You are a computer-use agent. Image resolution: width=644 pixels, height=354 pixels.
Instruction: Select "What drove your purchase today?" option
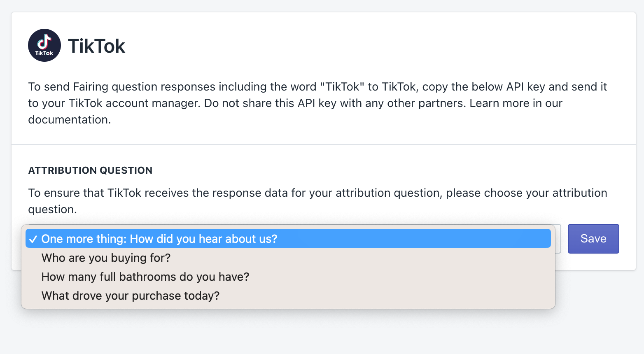tap(131, 296)
